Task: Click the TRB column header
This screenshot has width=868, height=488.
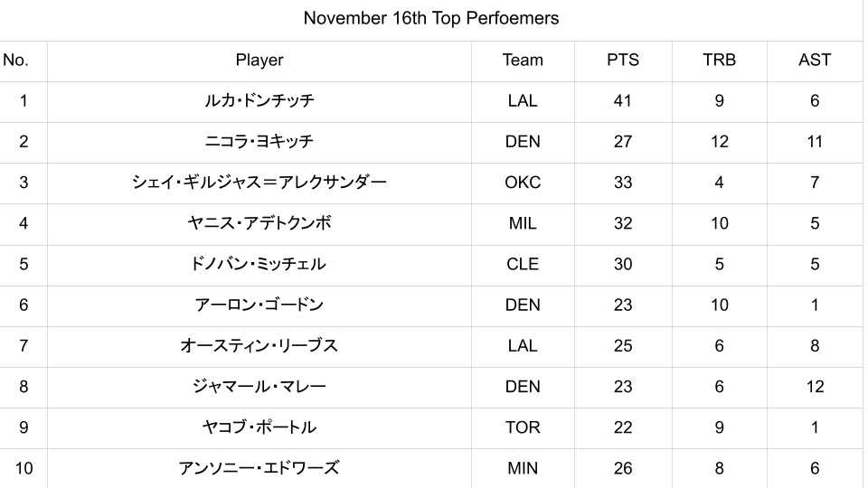Action: 719,61
